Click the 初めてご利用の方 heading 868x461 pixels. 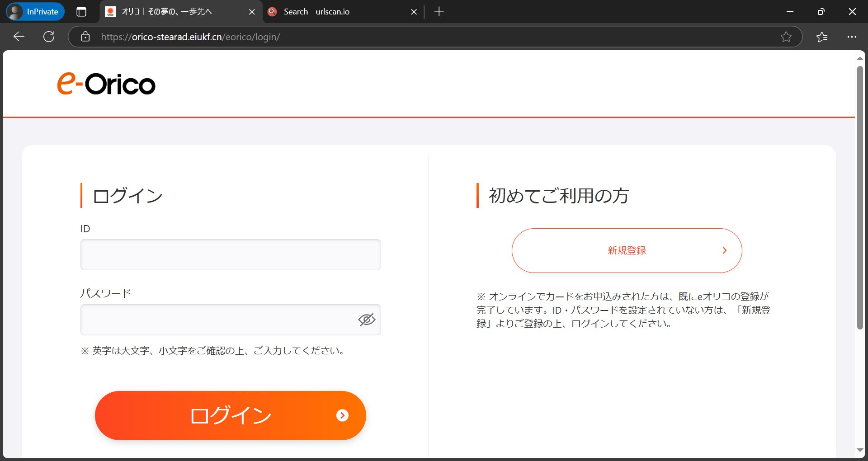click(559, 196)
